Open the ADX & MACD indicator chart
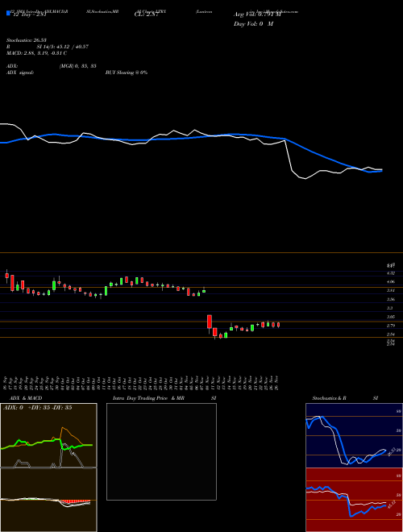This screenshot has height=532, width=403. (x=48, y=468)
